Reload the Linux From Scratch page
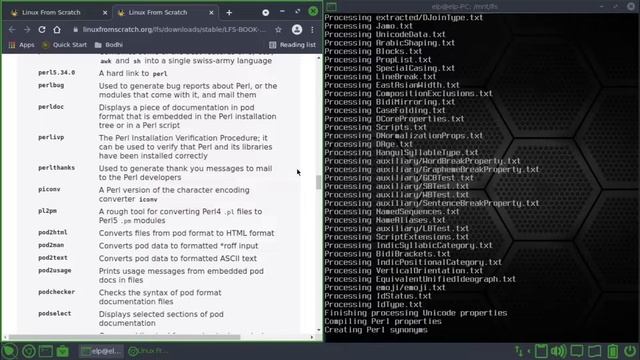Viewport: 640px width, 360px height. pyautogui.click(x=42, y=29)
